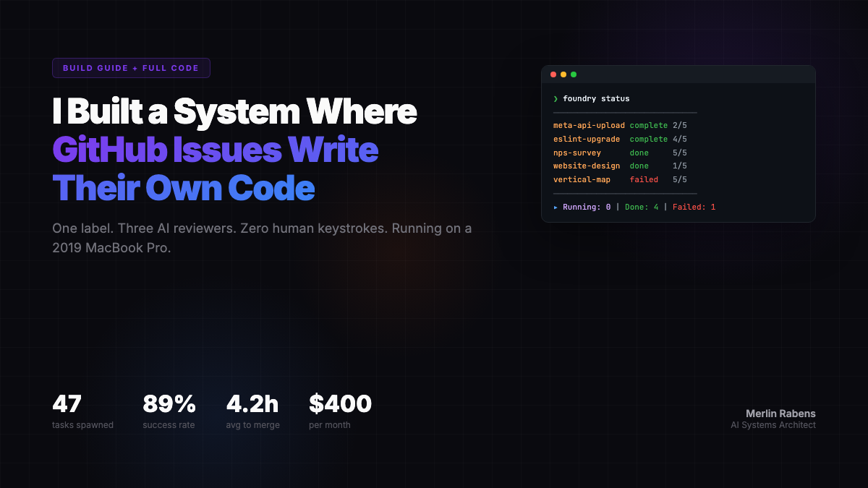Screen dimensions: 868x488
Task: Click the 'AI Systems Architect' title text
Action: tap(773, 425)
